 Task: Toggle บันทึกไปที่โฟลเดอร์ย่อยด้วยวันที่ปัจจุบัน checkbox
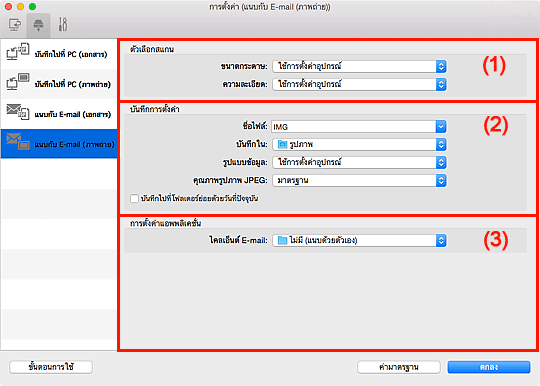click(x=134, y=199)
